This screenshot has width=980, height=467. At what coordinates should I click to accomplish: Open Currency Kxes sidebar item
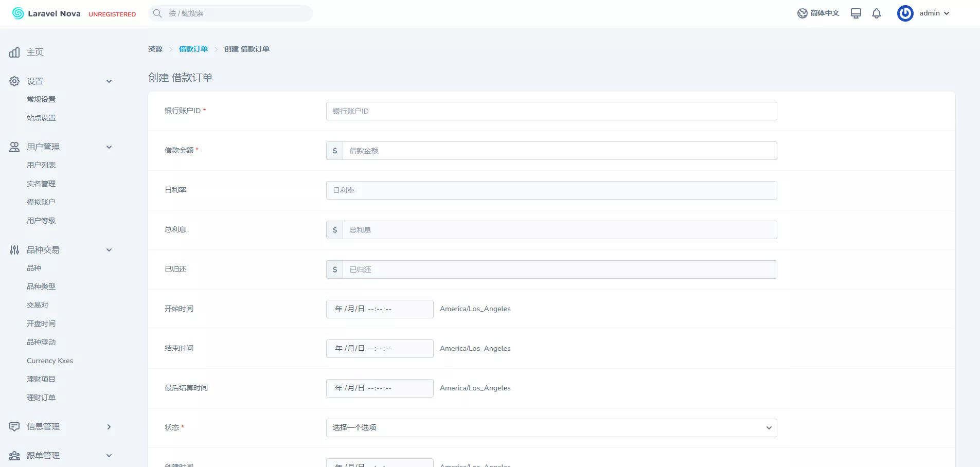tap(50, 361)
